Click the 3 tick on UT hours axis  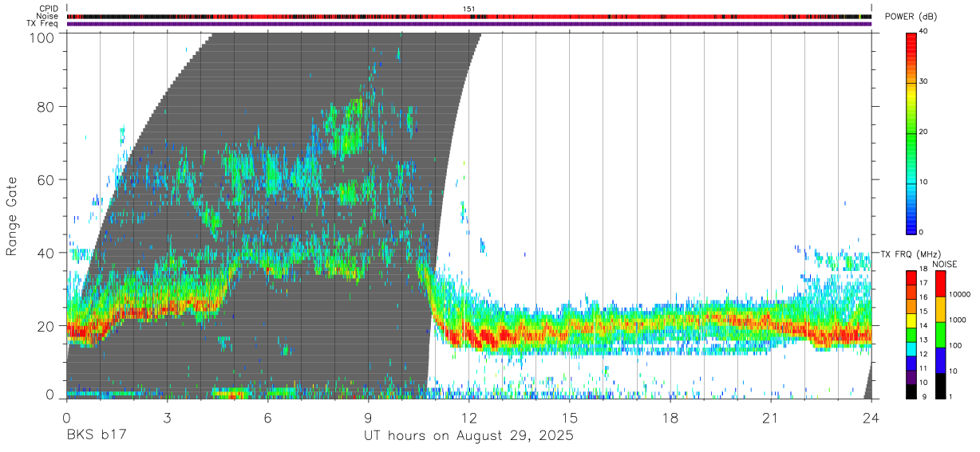point(168,418)
